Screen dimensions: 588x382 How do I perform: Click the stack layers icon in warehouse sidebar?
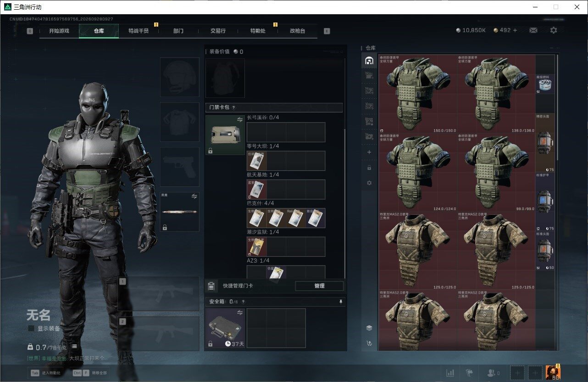[x=369, y=328]
